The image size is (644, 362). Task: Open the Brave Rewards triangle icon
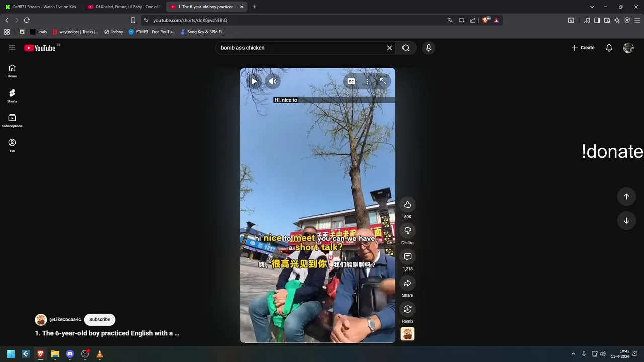[x=496, y=20]
